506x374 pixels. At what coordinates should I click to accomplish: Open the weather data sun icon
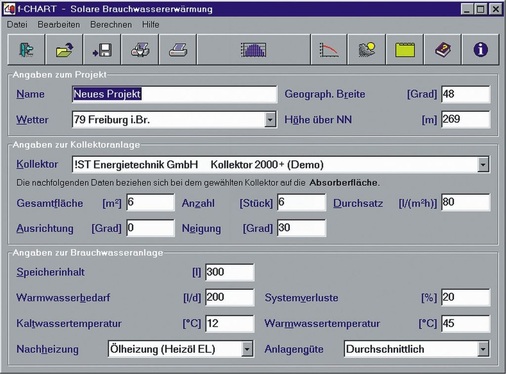coord(367,50)
